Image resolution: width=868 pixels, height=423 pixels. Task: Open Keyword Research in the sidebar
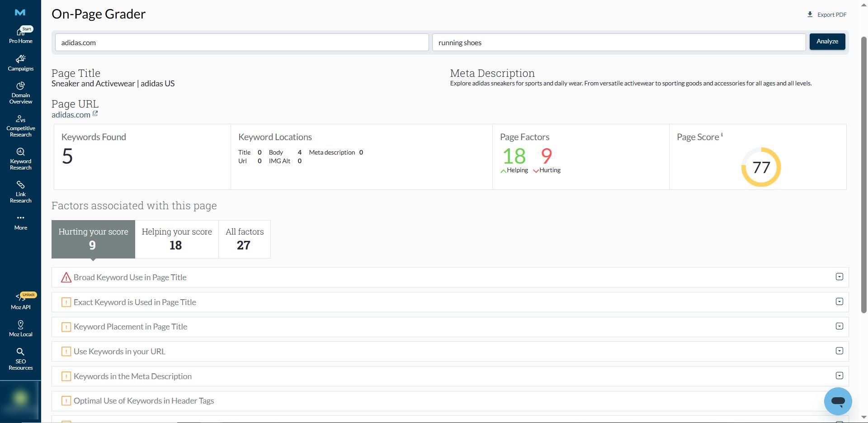(20, 159)
